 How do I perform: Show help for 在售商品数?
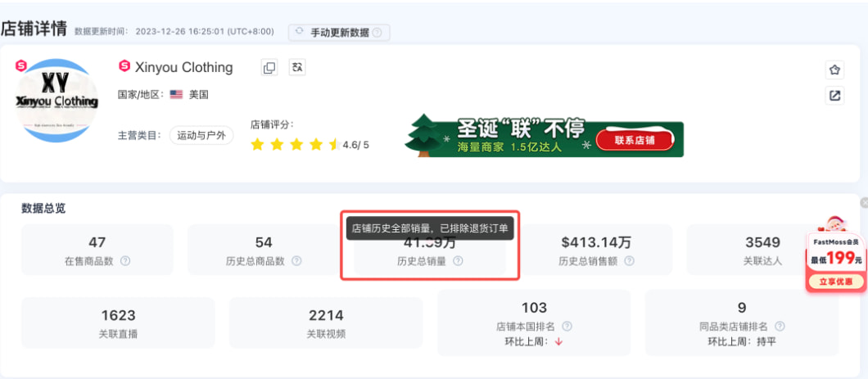(x=125, y=261)
